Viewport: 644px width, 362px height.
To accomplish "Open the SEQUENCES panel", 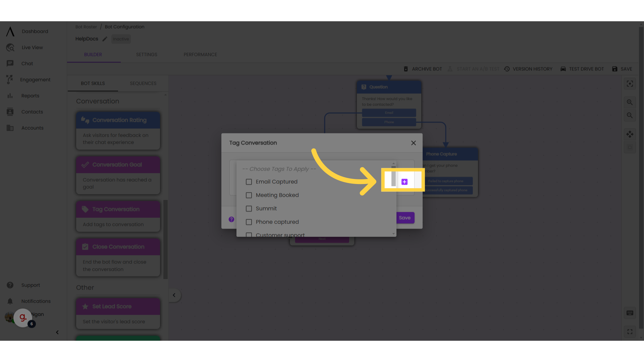I will (143, 83).
